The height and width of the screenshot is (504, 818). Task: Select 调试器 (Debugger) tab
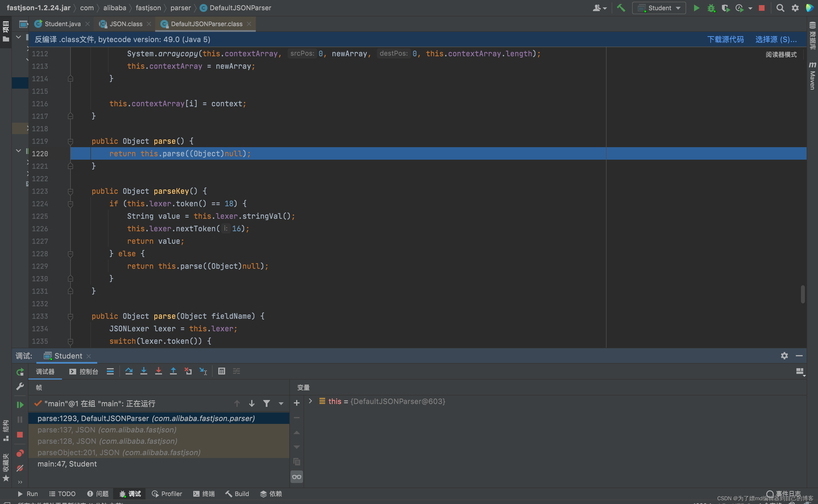(45, 371)
